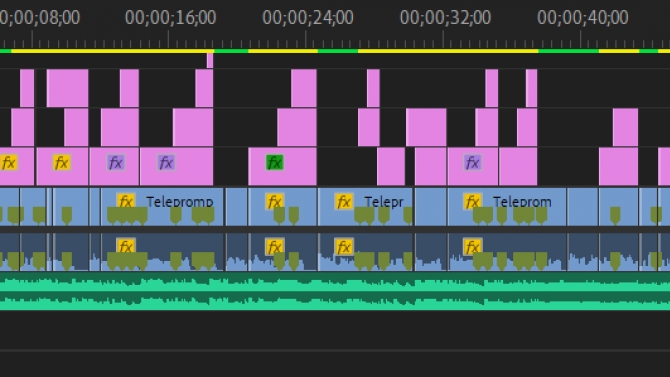Screen dimensions: 670x377
Task: Jump to 00;00;40;00 on time ruler
Action: (582, 18)
